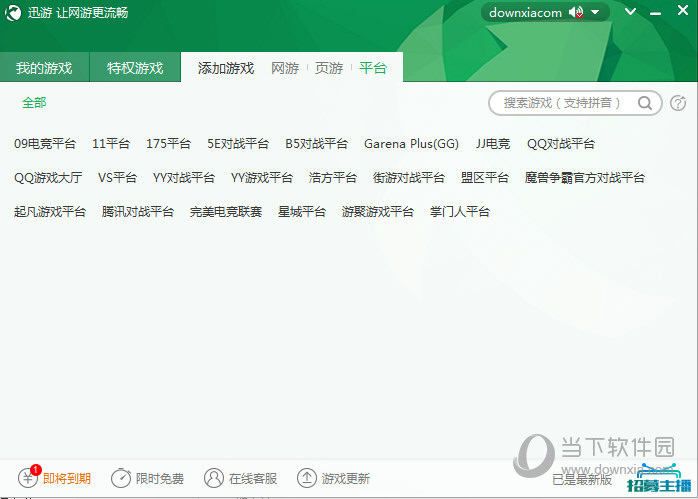
Task: Open the 招募主播 streamer recruitment banner
Action: tap(659, 480)
